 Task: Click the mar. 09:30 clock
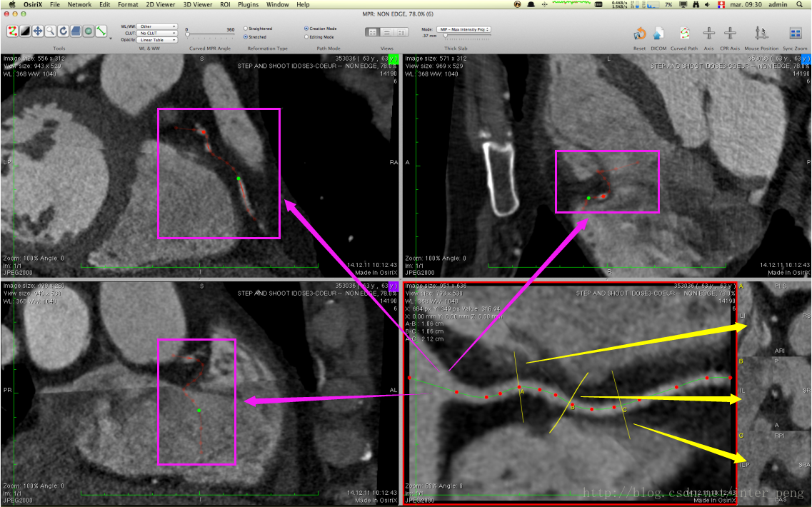pos(746,5)
